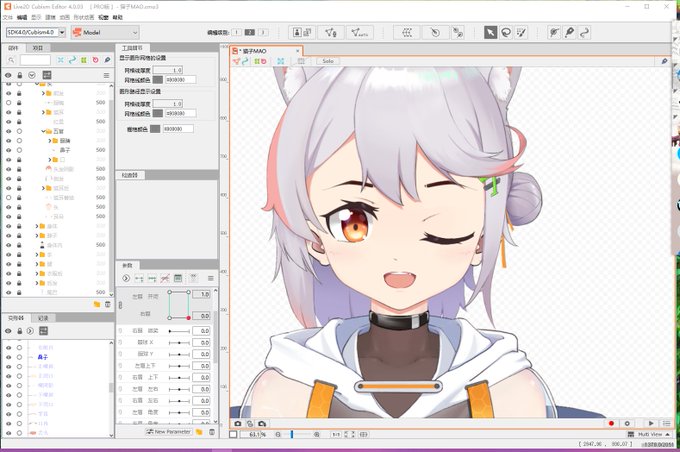Open the Model workspace dropdown
Image resolution: width=680 pixels, height=452 pixels.
tap(105, 33)
